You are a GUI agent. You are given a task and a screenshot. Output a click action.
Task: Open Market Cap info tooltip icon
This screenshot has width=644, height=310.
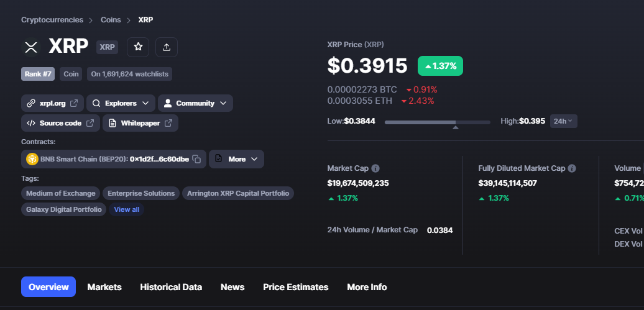pos(375,168)
